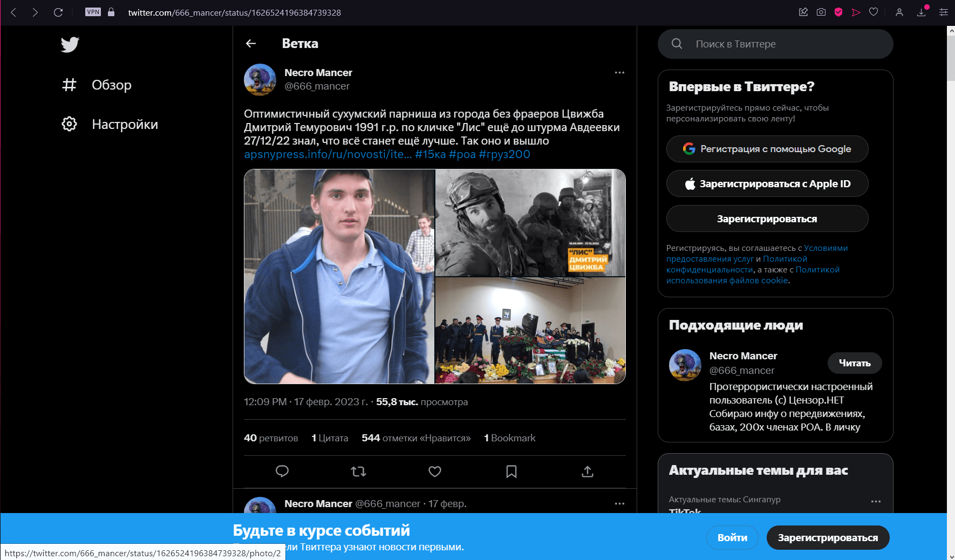955x560 pixels.
Task: Click the edit page icon in address bar
Action: (x=803, y=12)
